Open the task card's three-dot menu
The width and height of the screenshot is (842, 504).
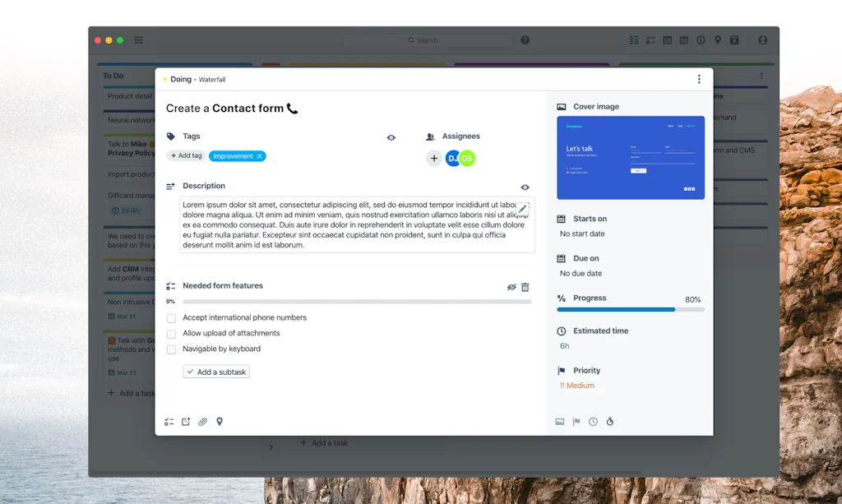click(x=699, y=79)
